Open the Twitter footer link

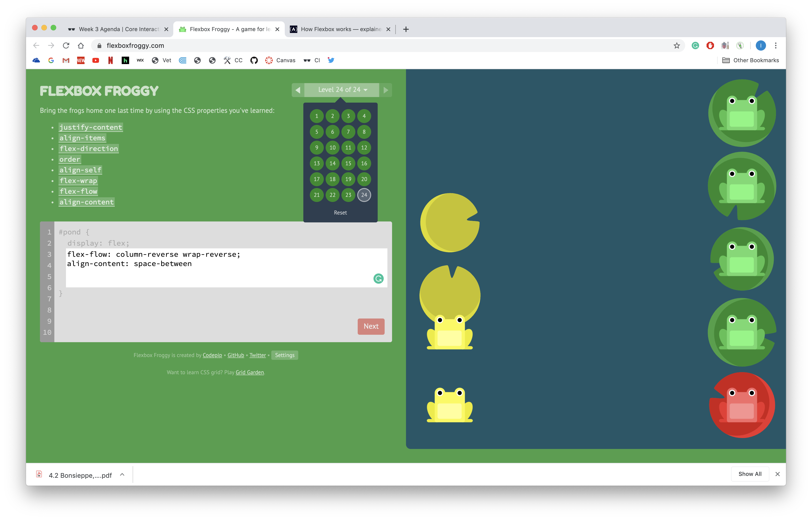pos(258,355)
